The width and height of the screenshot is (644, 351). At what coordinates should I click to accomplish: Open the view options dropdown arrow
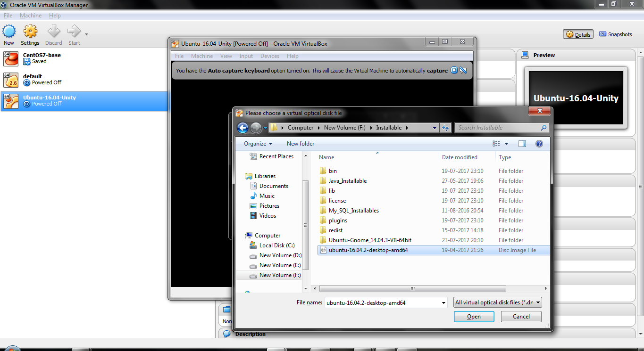click(x=507, y=144)
